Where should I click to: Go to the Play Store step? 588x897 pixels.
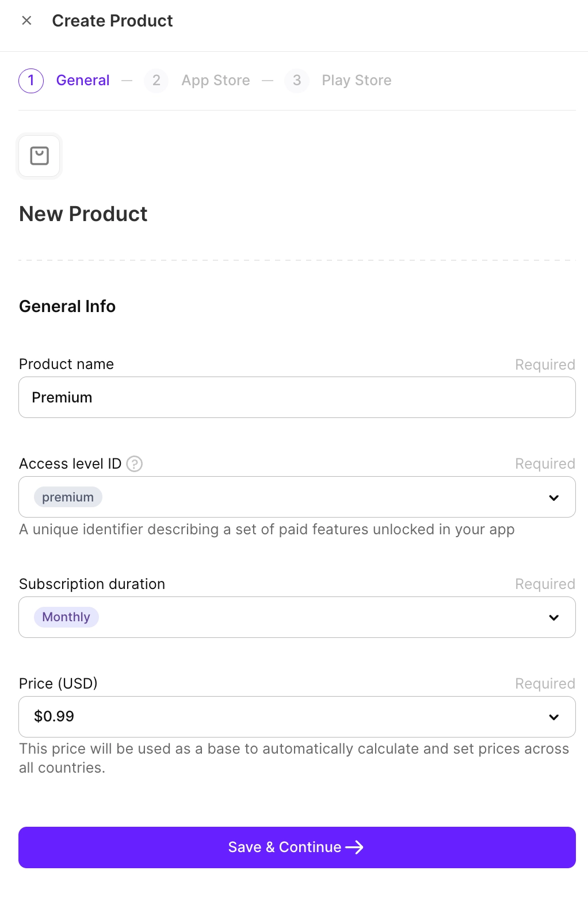click(x=357, y=80)
